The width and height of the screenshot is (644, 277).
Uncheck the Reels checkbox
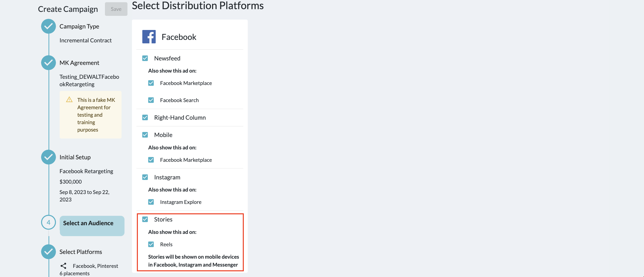pyautogui.click(x=151, y=244)
